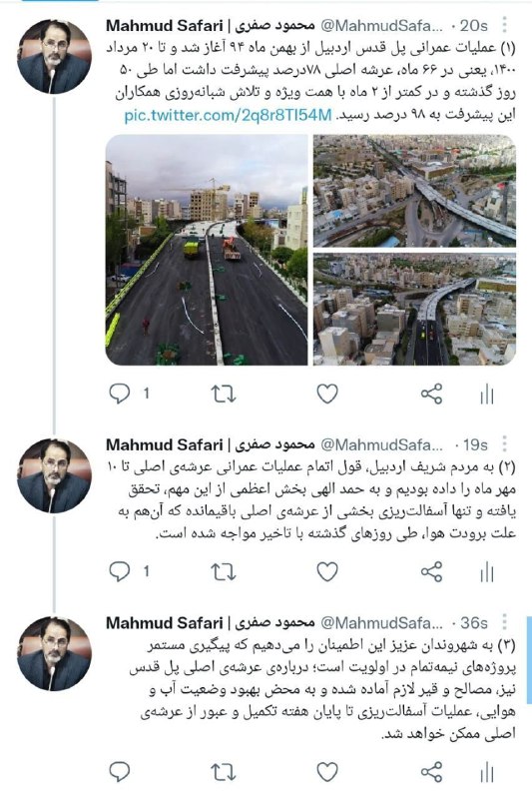Retweet the second tweet
The image size is (532, 799).
(x=223, y=571)
